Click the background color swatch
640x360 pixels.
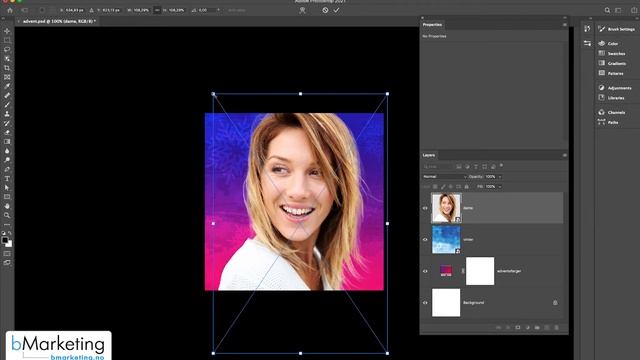tap(9, 244)
